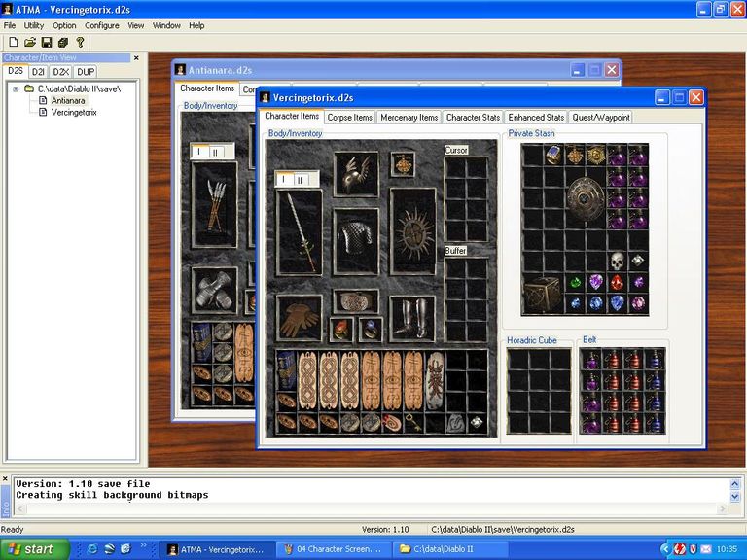Screen dimensions: 747x560
Task: Select the D2X tab in side panel
Action: (61, 72)
